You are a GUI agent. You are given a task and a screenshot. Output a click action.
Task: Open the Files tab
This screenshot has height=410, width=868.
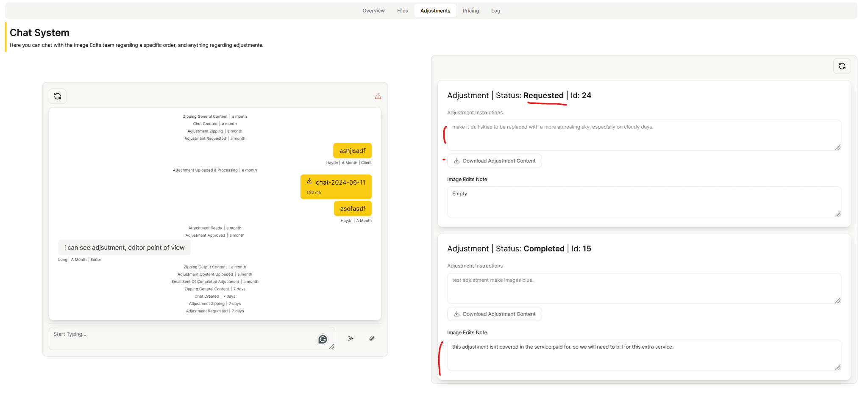pos(402,10)
